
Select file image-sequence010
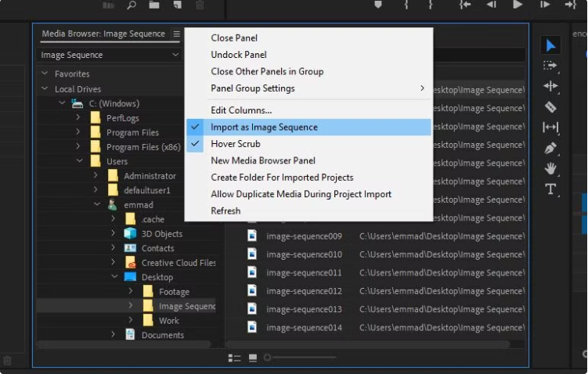[x=304, y=255]
